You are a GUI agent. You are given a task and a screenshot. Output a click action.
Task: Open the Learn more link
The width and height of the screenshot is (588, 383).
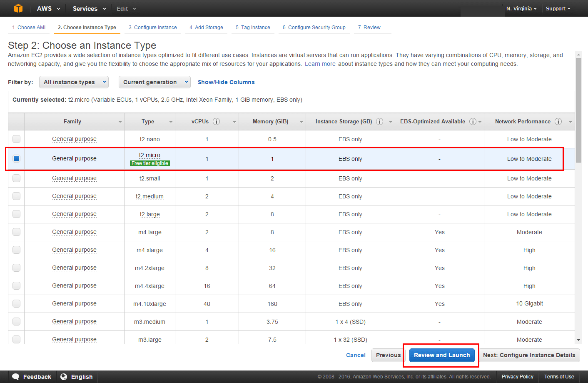(320, 64)
